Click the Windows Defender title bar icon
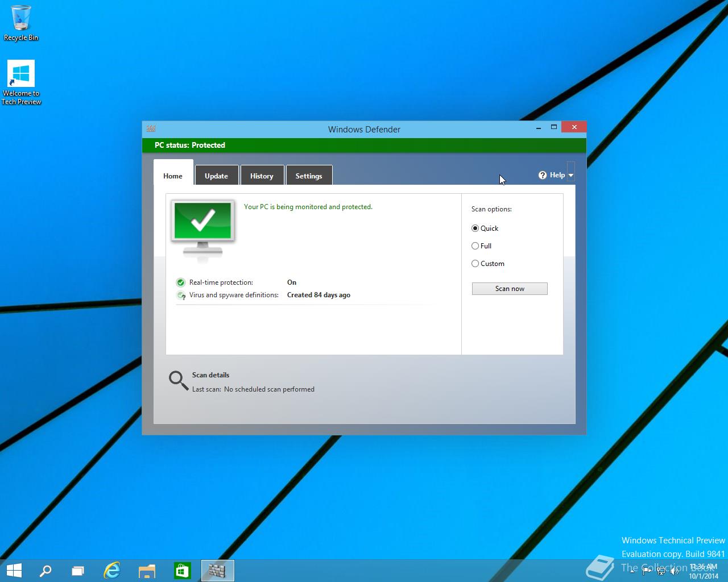The image size is (728, 582). 151,128
